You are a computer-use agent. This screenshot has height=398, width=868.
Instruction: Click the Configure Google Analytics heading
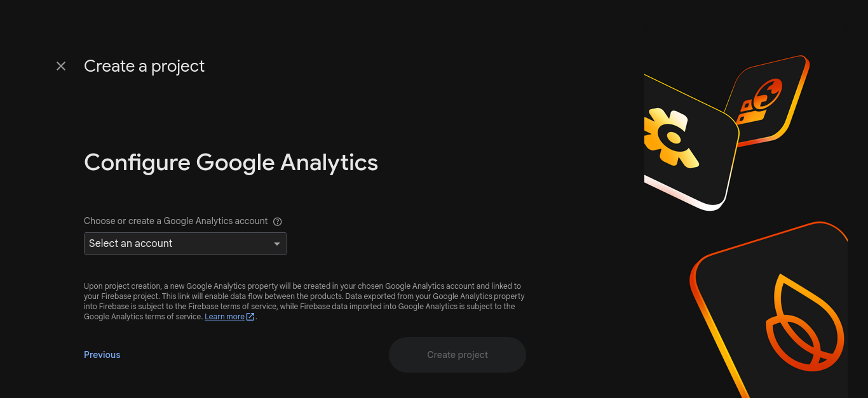click(231, 163)
